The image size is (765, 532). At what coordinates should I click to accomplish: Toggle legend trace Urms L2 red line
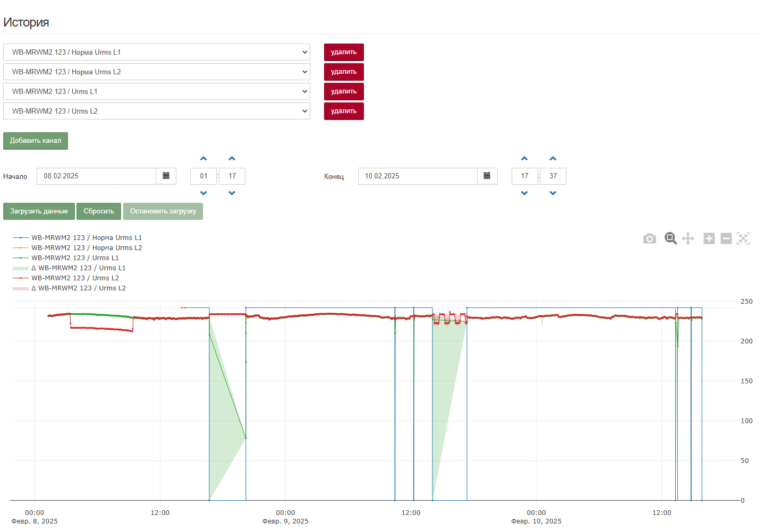[66, 278]
